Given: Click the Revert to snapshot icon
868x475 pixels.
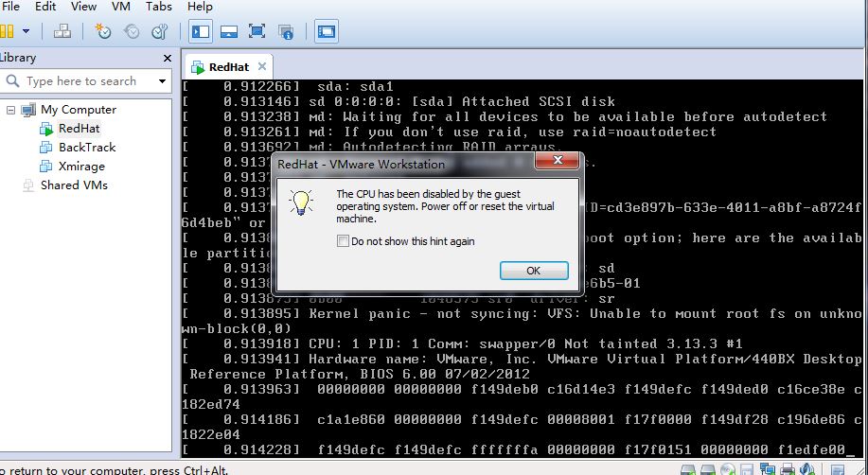Looking at the screenshot, I should 132,31.
